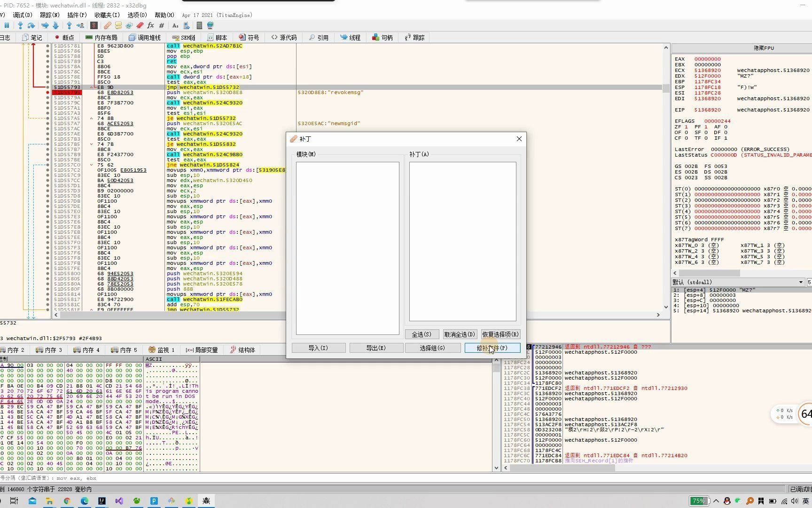Switch to the 局部变量 tab
The width and height of the screenshot is (812, 508).
pyautogui.click(x=202, y=350)
